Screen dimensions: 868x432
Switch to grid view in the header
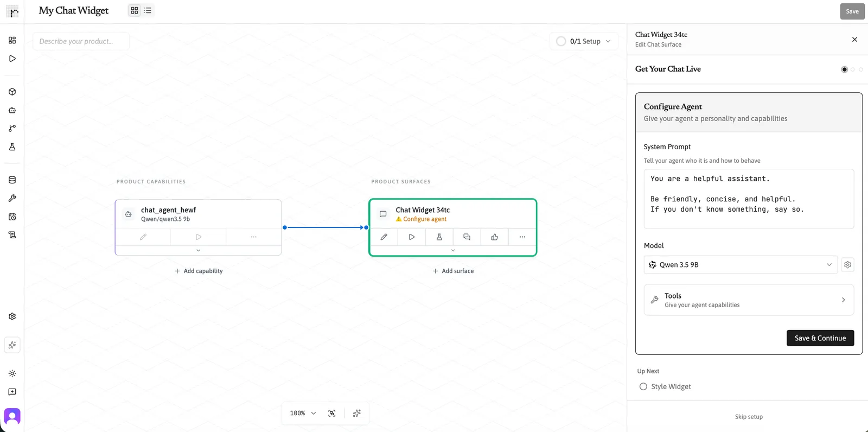[x=135, y=10]
